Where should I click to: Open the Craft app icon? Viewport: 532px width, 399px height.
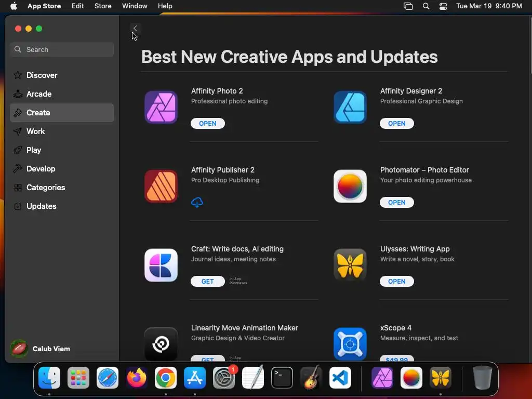click(161, 265)
